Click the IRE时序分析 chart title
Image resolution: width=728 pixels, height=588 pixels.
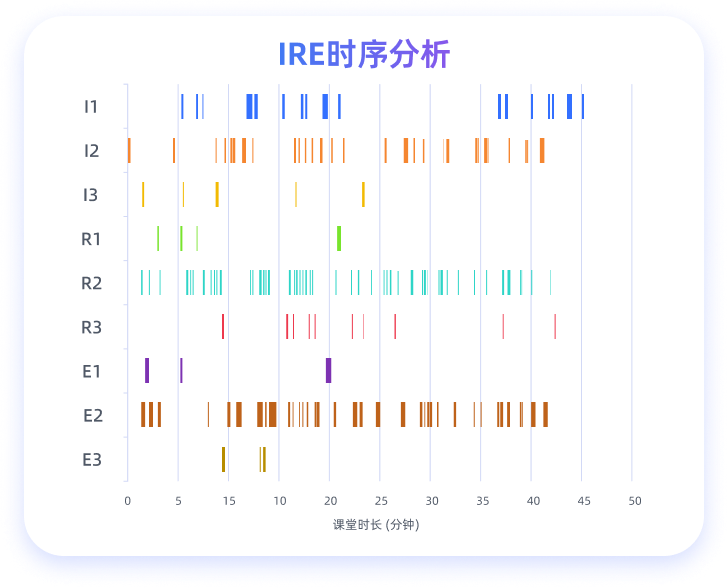pyautogui.click(x=364, y=53)
